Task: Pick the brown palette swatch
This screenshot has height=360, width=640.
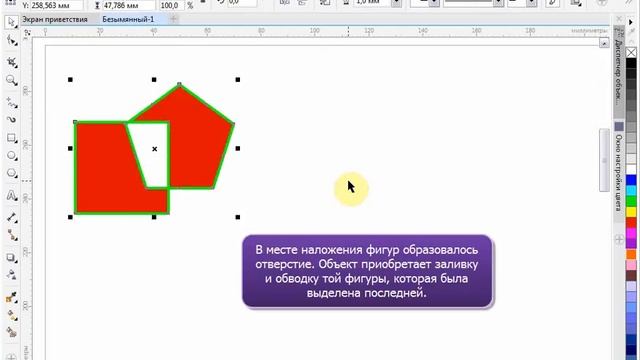Action: (631, 276)
